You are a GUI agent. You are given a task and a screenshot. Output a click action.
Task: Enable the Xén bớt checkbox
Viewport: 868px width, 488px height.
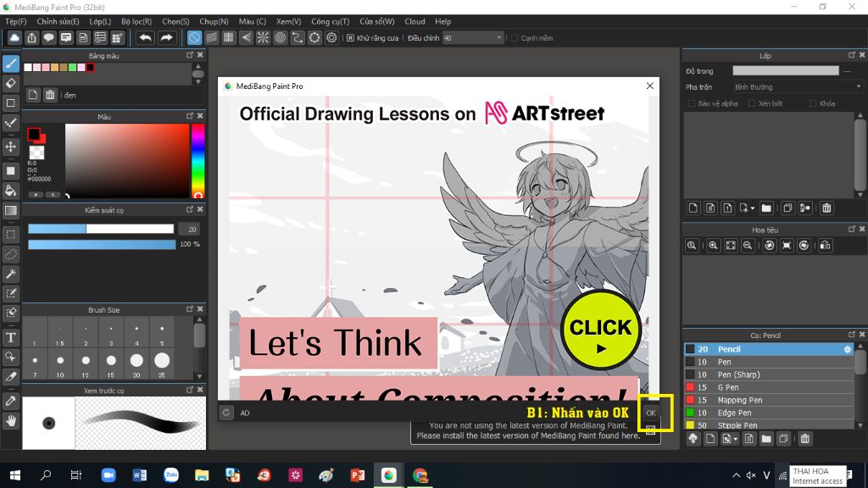point(752,103)
